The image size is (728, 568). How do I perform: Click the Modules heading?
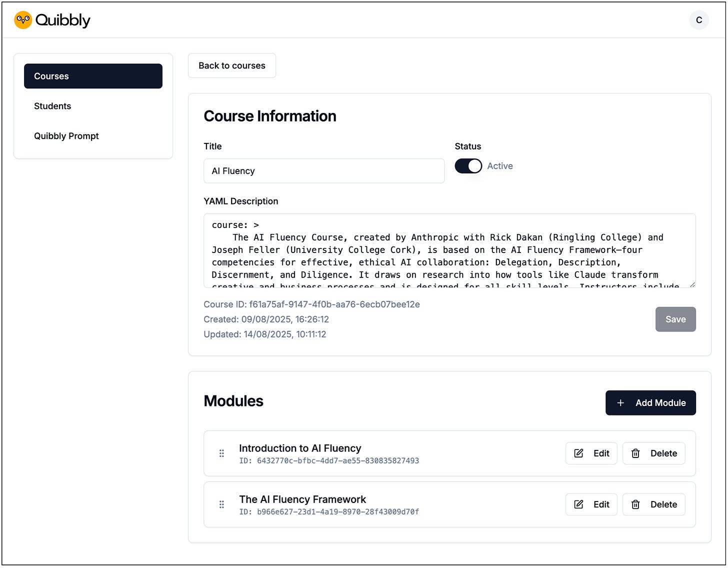click(x=233, y=401)
